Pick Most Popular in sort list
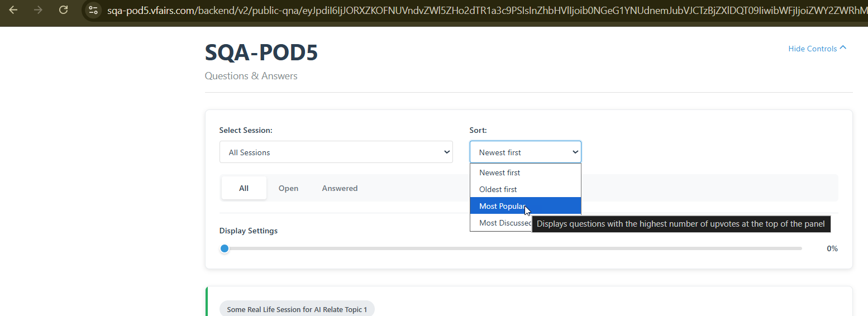Viewport: 868px width, 316px height. [x=501, y=206]
